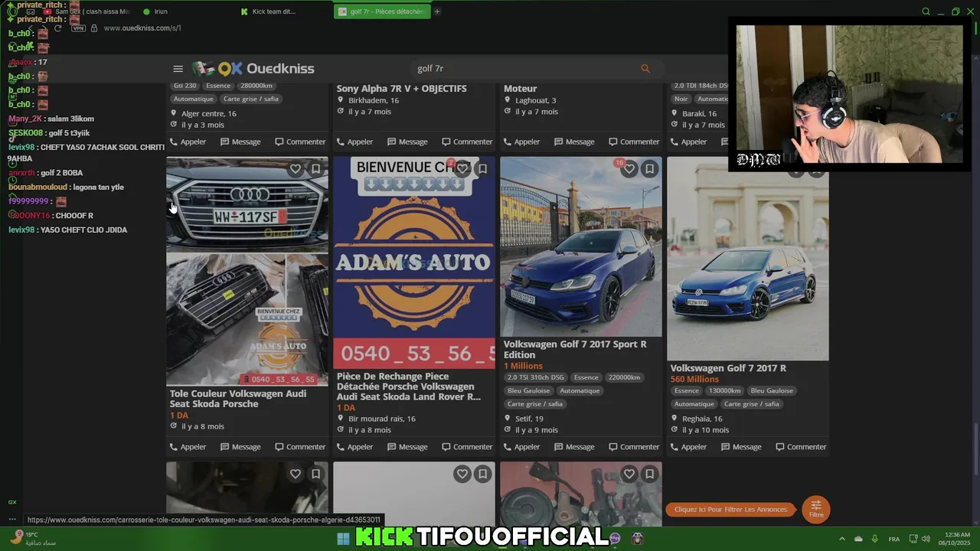
Task: Open Volkswagen Golf 7 2017 Sport R Edition title
Action: [575, 350]
